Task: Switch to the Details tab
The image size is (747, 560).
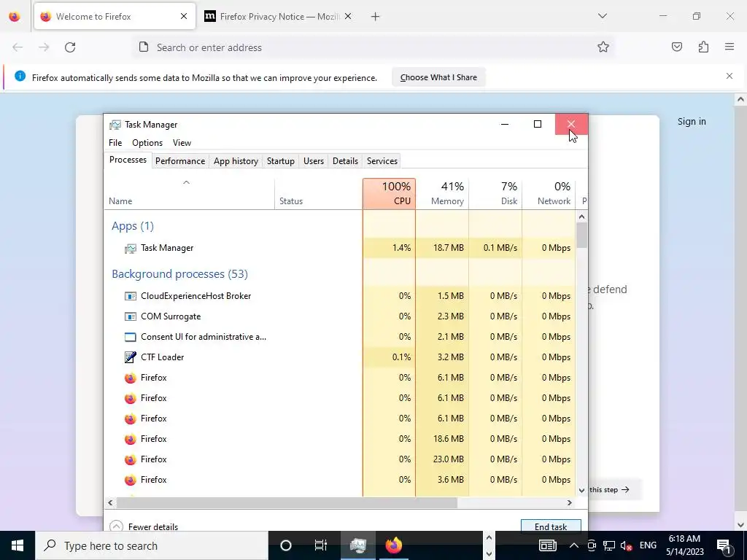Action: tap(345, 161)
